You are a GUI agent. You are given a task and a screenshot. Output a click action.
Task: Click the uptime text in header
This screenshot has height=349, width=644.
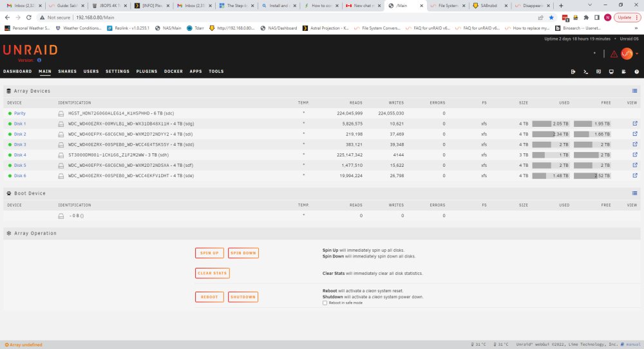[x=578, y=39]
